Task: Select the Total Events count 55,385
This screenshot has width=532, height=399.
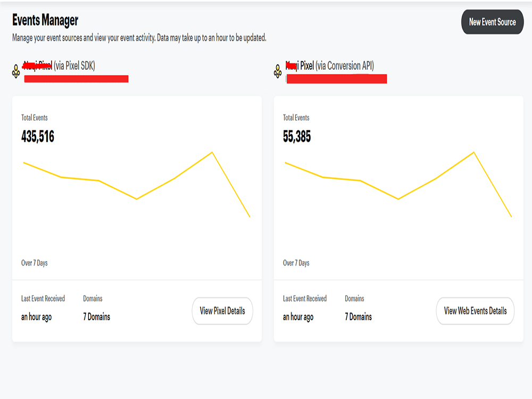Action: tap(296, 137)
